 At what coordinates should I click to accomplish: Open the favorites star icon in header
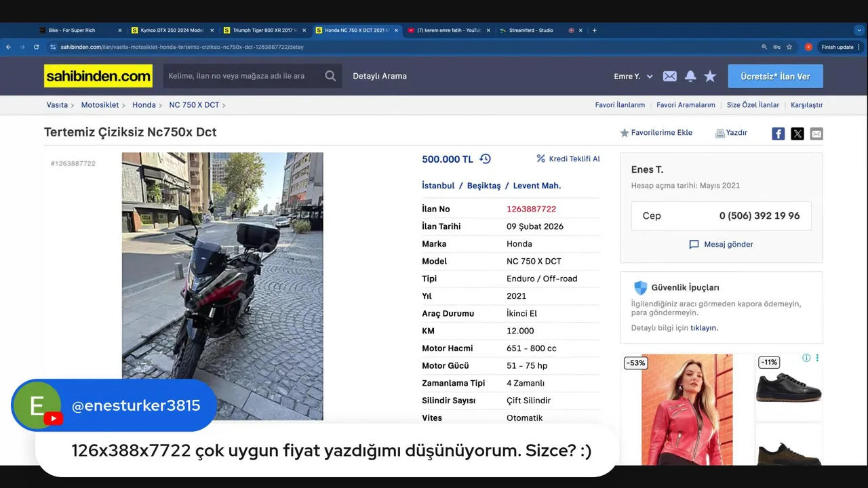[710, 77]
